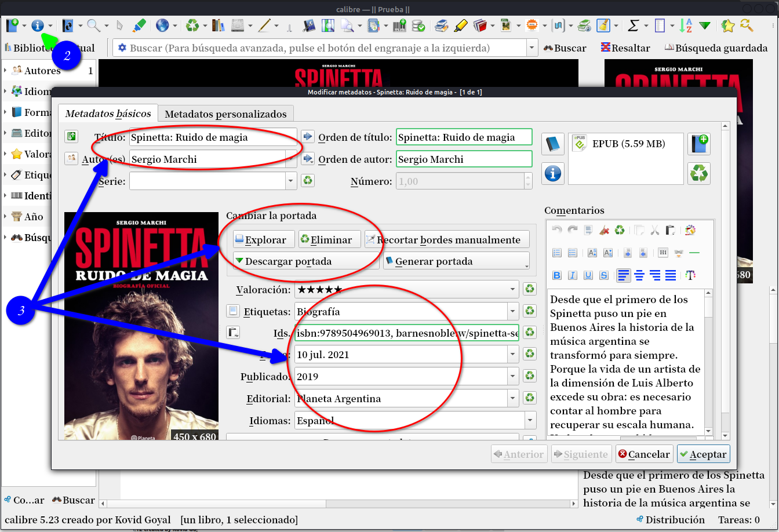The height and width of the screenshot is (532, 779).
Task: Click the gold star icon in main toolbar
Action: tap(728, 25)
